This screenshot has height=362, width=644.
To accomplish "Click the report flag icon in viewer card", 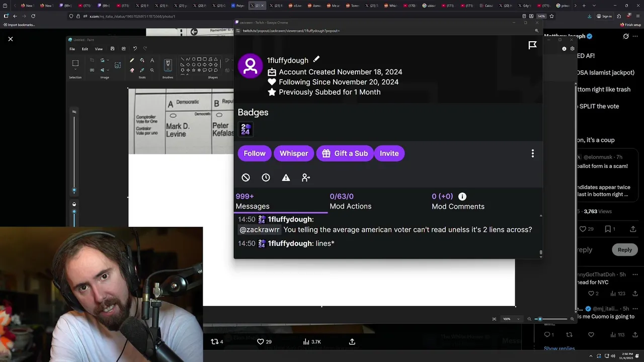I will [x=533, y=45].
